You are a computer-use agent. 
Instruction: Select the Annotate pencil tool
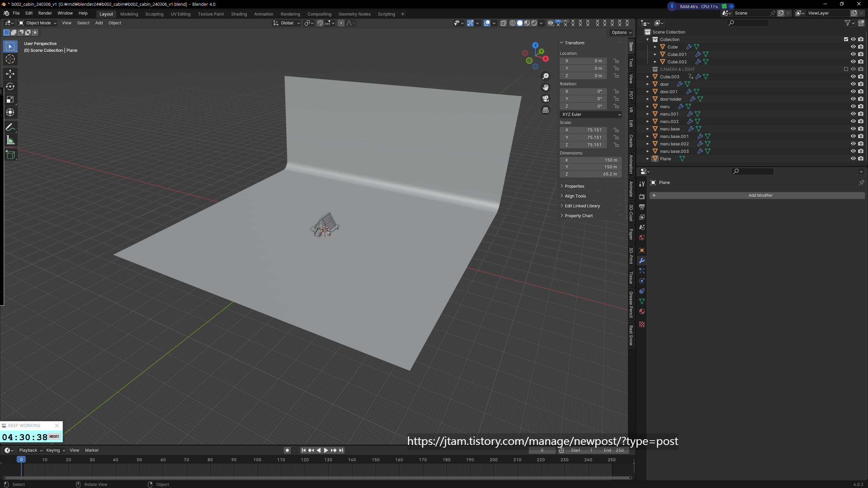click(x=10, y=127)
